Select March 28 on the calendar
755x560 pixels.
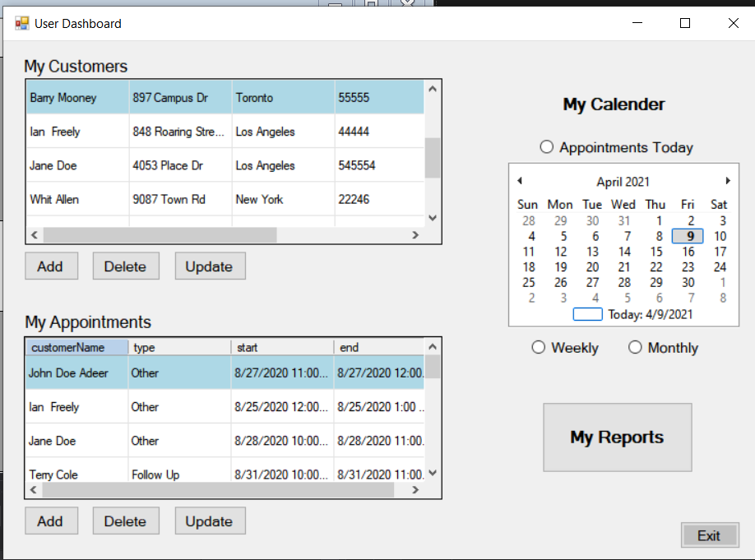pos(529,220)
